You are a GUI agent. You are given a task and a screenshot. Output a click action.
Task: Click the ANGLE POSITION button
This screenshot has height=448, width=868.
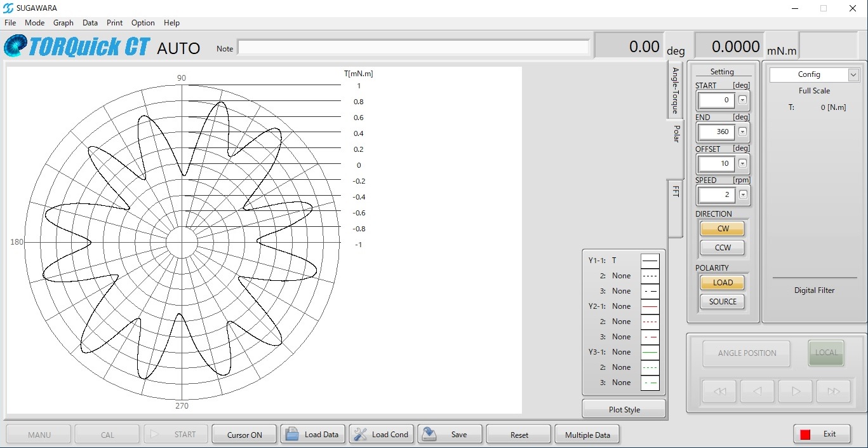747,353
